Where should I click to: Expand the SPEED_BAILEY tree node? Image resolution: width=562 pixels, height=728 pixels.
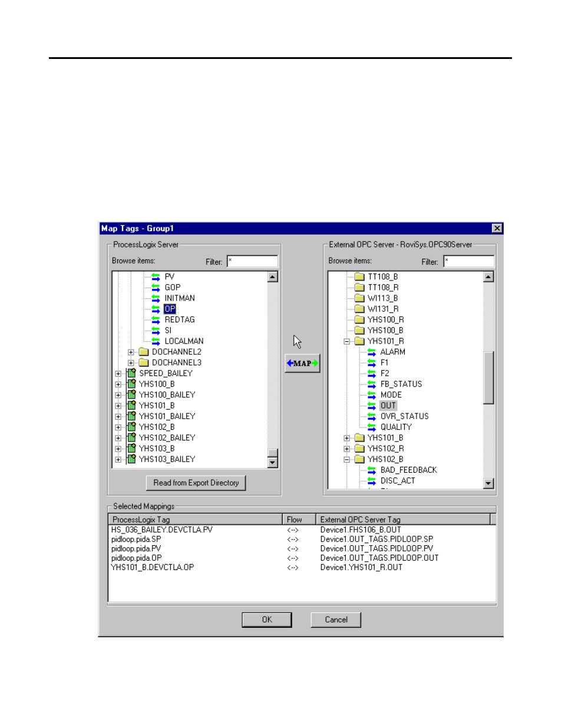pyautogui.click(x=118, y=374)
